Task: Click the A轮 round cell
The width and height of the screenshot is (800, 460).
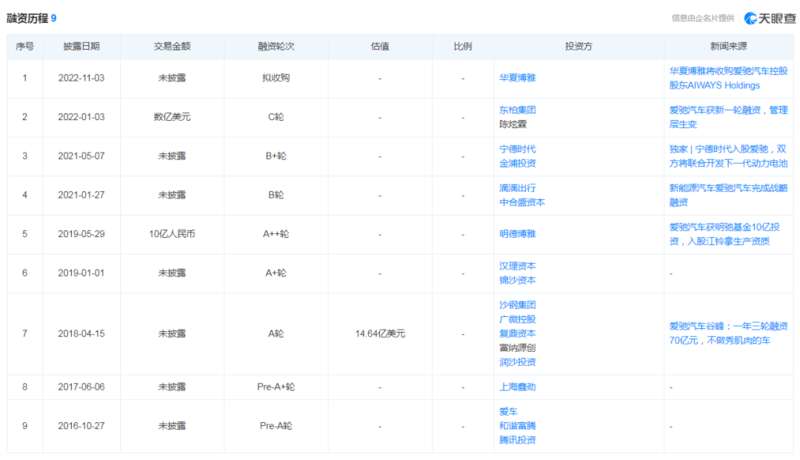Action: click(276, 334)
